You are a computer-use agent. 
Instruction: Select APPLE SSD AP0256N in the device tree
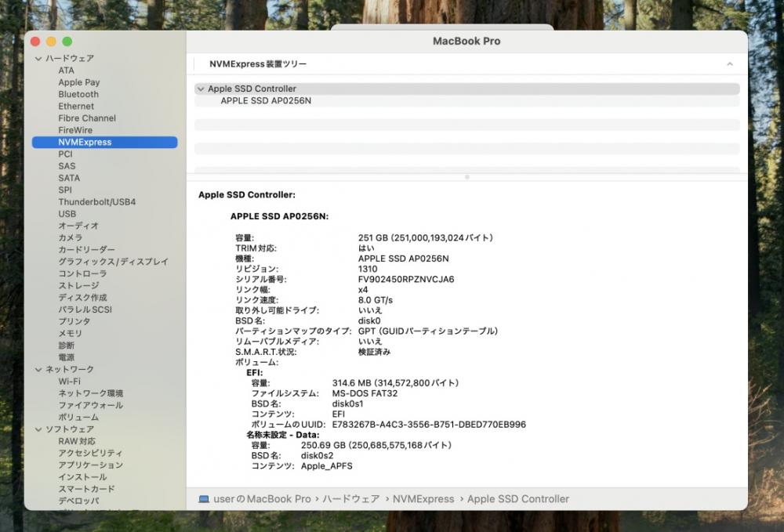[x=266, y=101]
